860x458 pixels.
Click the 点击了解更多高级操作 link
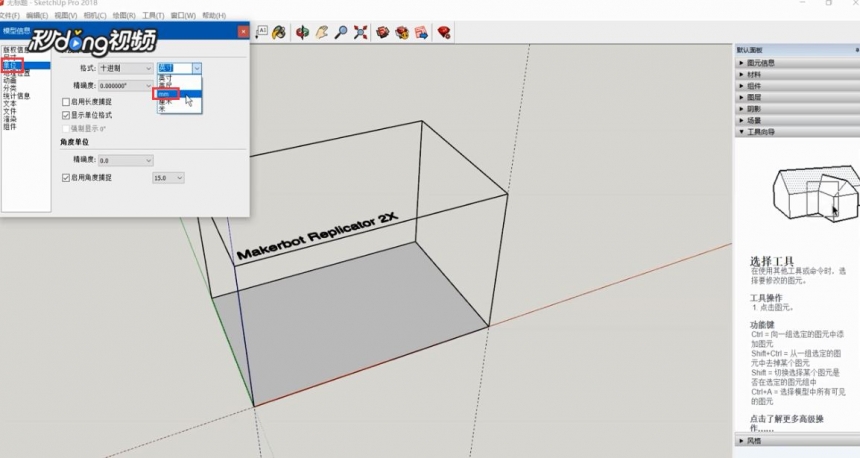click(787, 423)
